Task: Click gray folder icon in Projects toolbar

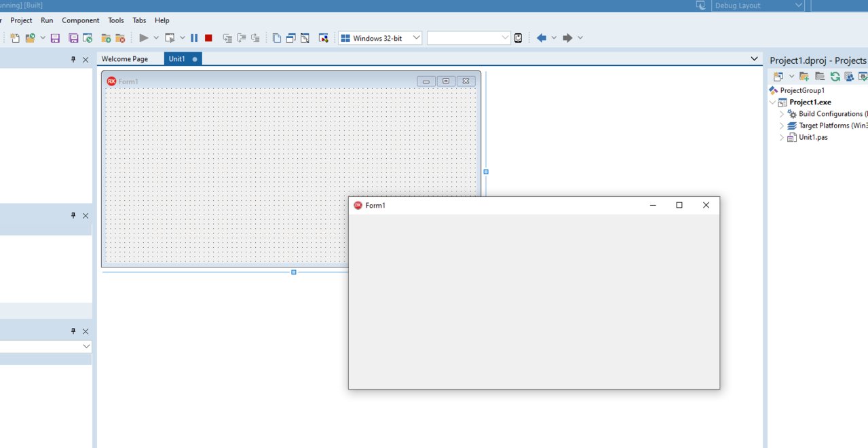Action: click(x=820, y=77)
